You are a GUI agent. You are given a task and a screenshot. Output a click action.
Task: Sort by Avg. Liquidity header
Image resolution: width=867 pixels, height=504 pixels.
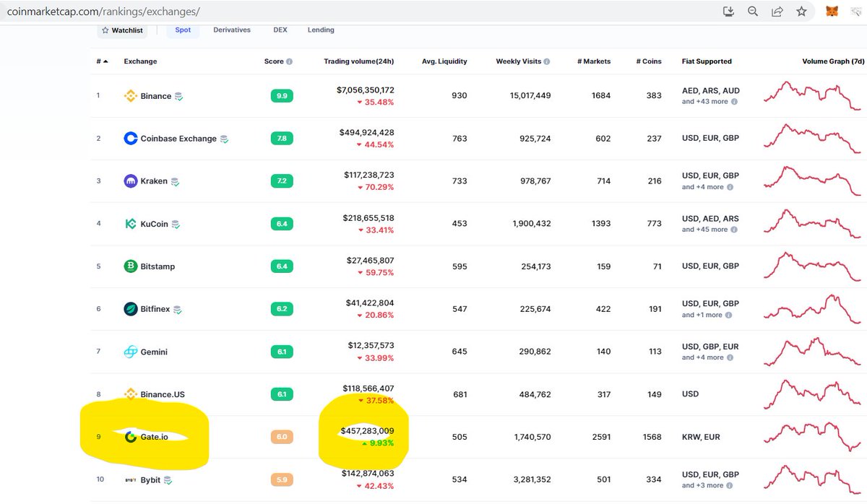(x=444, y=61)
